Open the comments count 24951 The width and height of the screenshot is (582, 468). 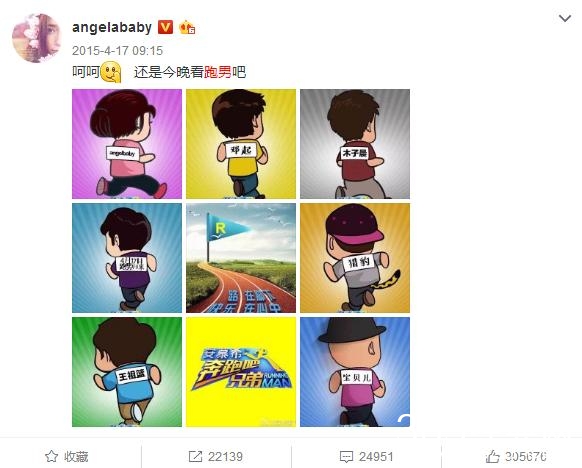coord(376,456)
